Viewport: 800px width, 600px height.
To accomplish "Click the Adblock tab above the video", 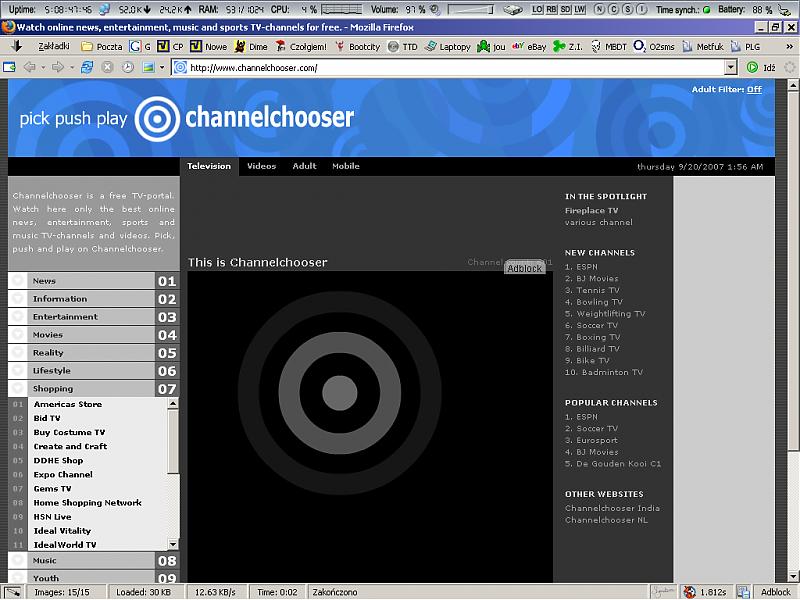I will [524, 267].
